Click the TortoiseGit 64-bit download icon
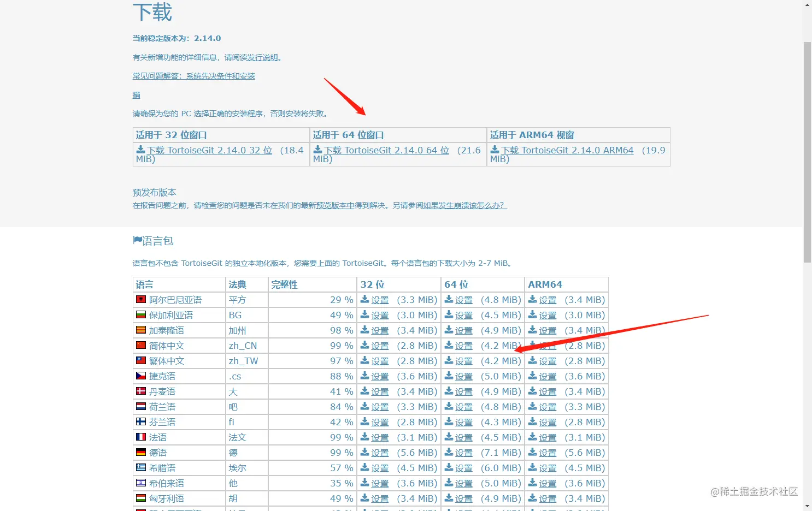 click(317, 149)
